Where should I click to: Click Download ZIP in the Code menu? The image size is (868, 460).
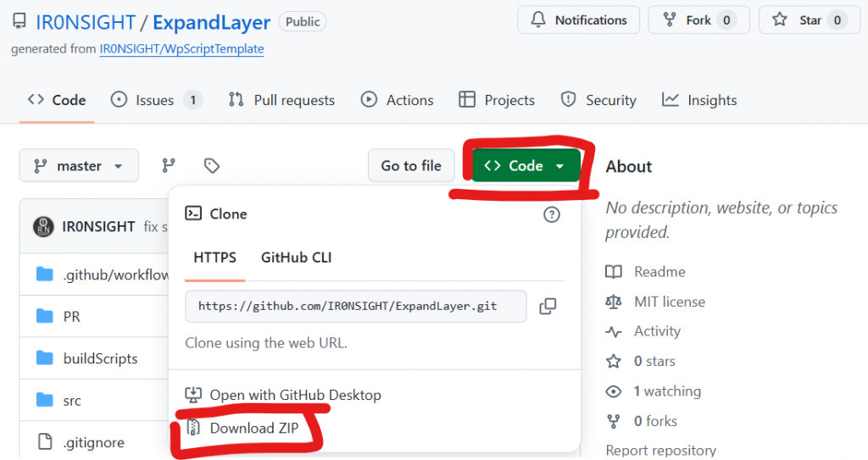click(253, 428)
